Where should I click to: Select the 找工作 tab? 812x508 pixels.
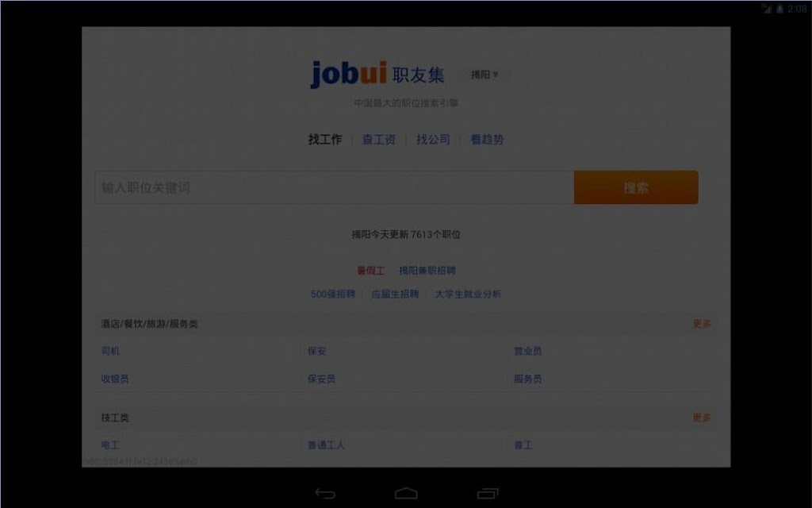click(x=324, y=139)
